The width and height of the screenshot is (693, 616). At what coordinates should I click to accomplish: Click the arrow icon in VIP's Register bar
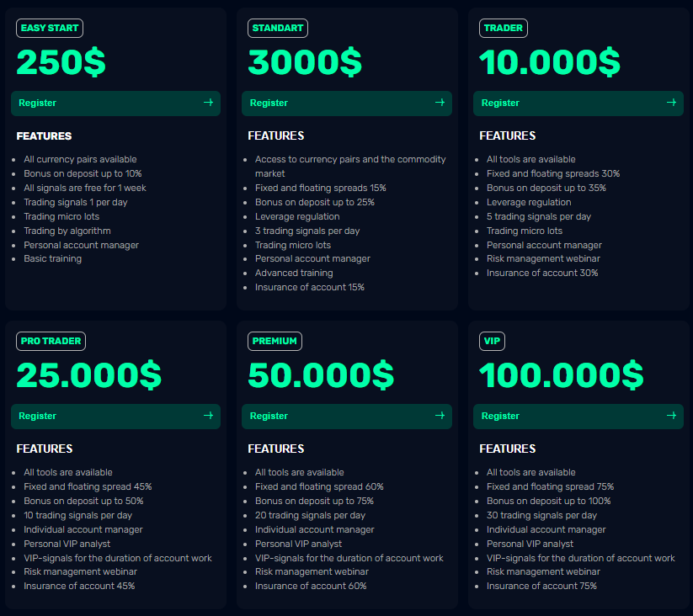point(671,416)
